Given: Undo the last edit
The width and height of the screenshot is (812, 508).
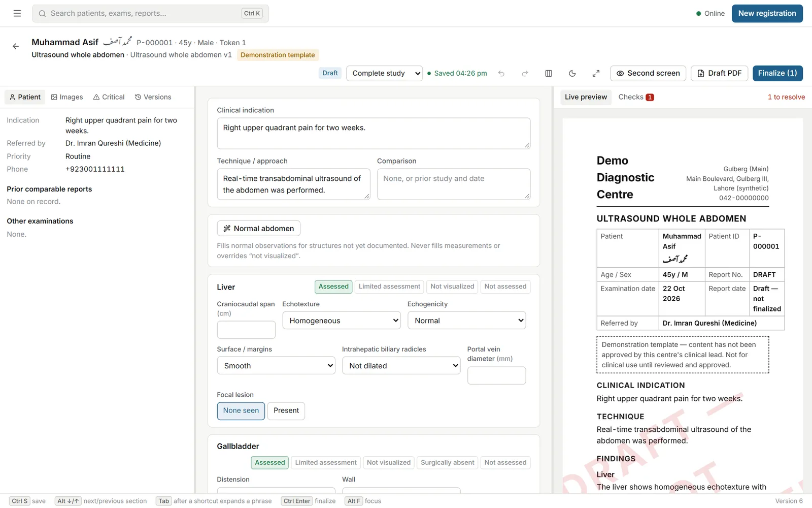Looking at the screenshot, I should click(501, 73).
